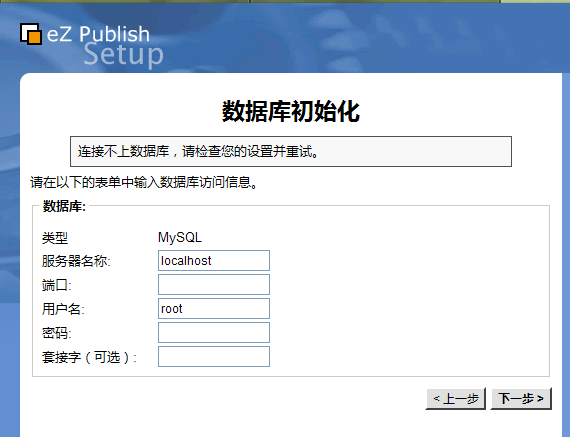
Task: Click the 下一步 > next step button
Action: (521, 398)
